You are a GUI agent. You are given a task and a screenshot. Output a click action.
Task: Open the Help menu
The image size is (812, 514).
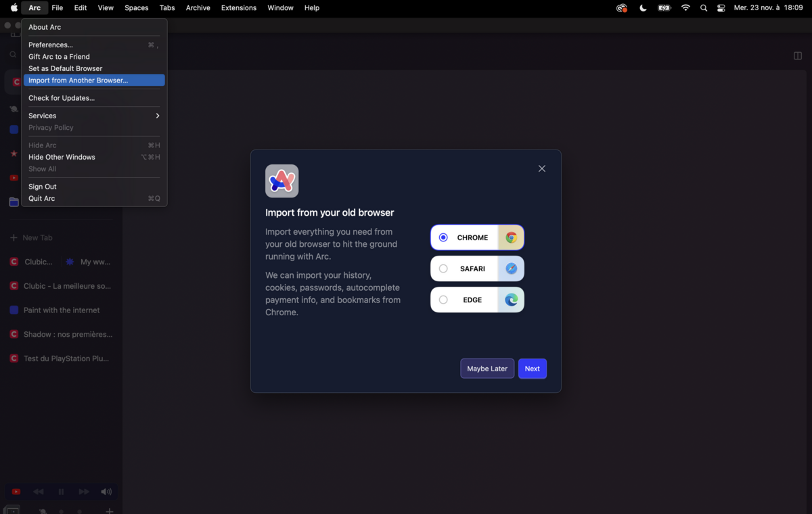pyautogui.click(x=312, y=8)
